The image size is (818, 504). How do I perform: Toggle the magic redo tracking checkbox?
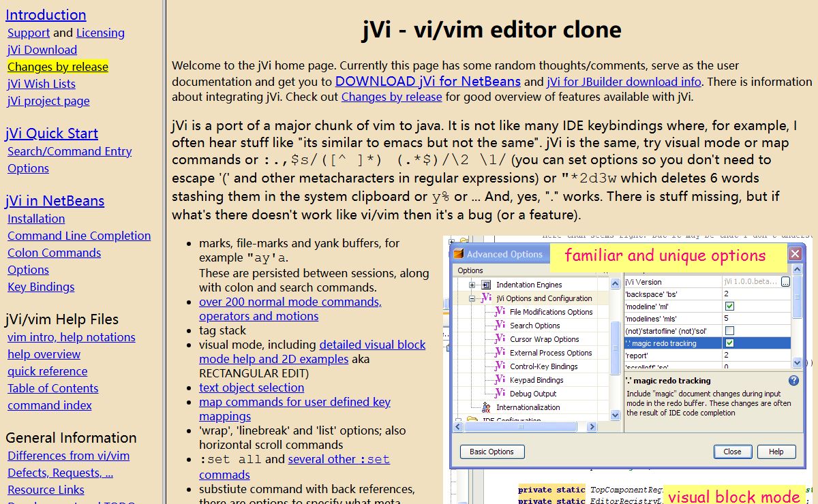729,343
